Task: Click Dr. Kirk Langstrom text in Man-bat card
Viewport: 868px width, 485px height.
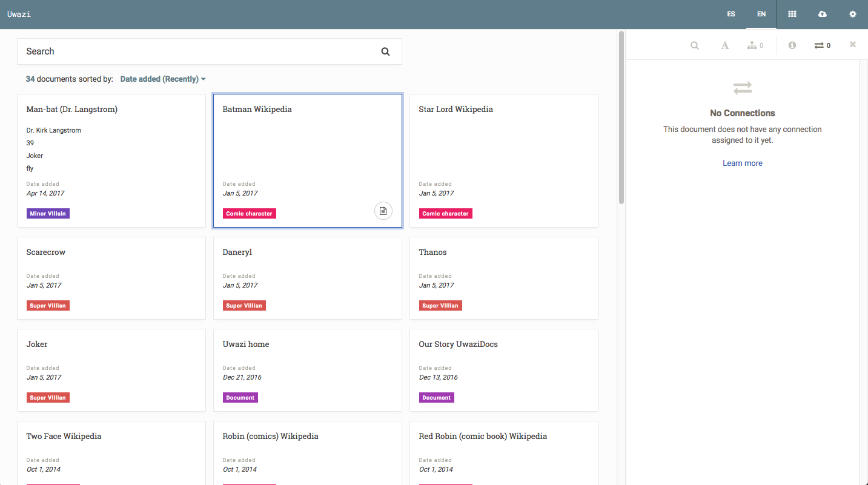Action: tap(54, 131)
